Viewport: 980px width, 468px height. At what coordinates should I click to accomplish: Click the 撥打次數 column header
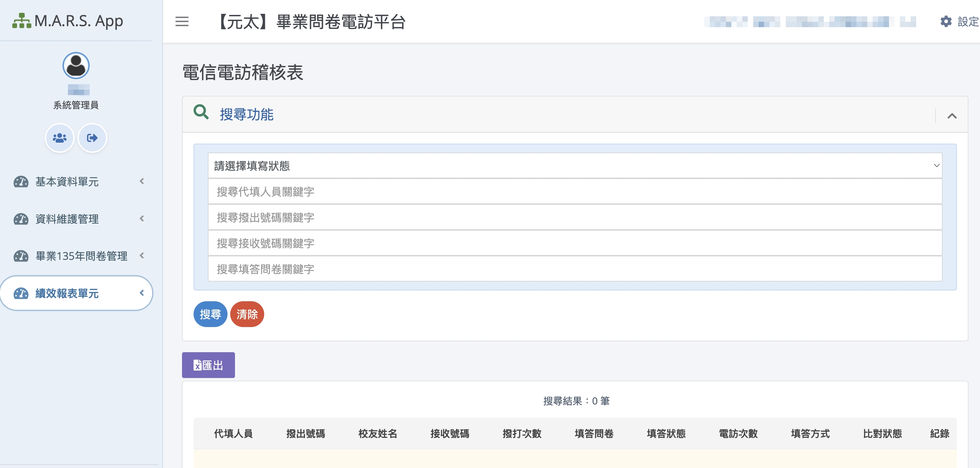522,433
